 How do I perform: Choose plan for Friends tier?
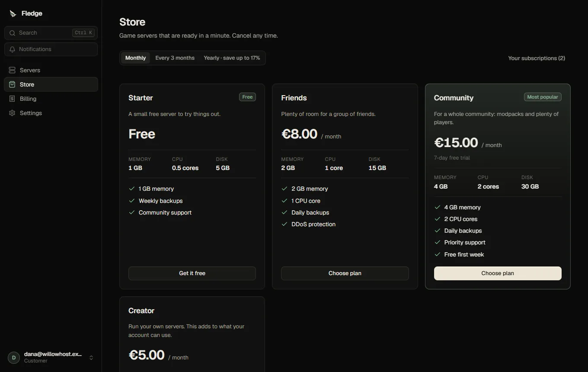[x=345, y=273]
